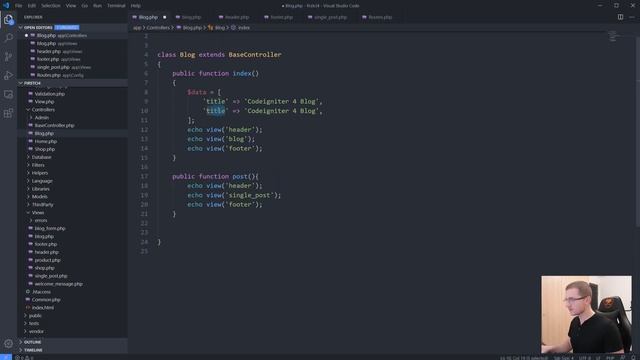Click the notifications bell in status bar
The width and height of the screenshot is (640, 360).
pyautogui.click(x=633, y=358)
